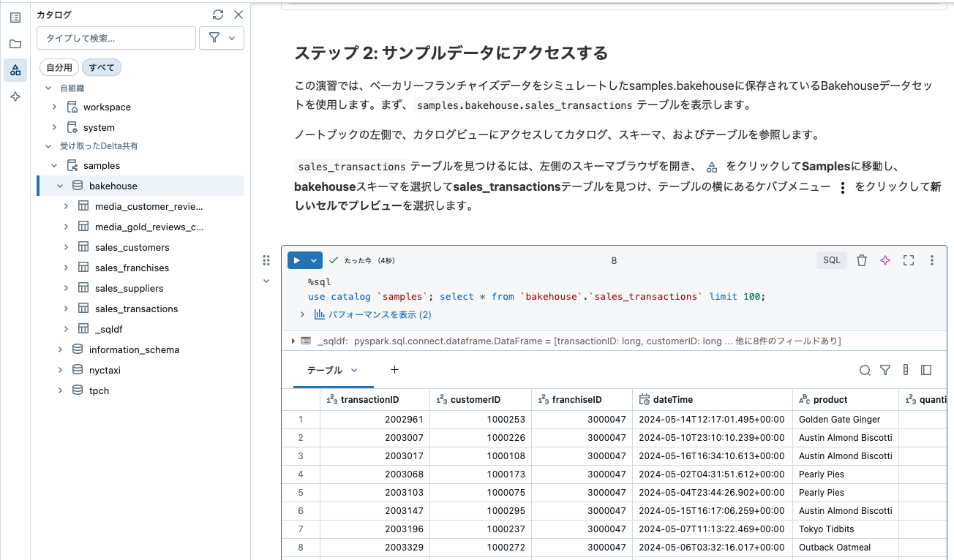Viewport: 954px width, 560px height.
Task: Open the cell kebab menu
Action: pos(931,260)
